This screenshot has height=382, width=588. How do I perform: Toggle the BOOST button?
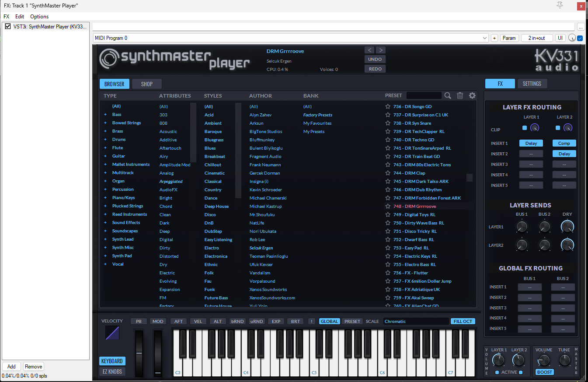(545, 372)
